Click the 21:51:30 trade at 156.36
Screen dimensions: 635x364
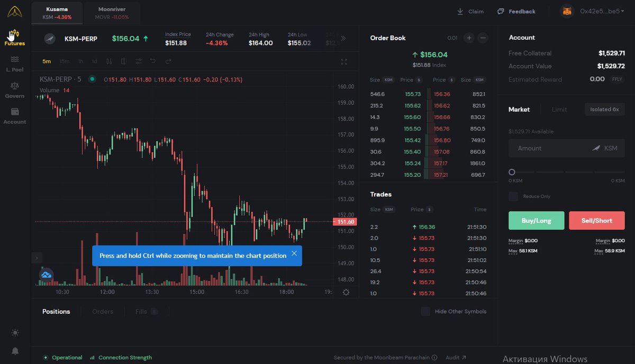pyautogui.click(x=428, y=227)
